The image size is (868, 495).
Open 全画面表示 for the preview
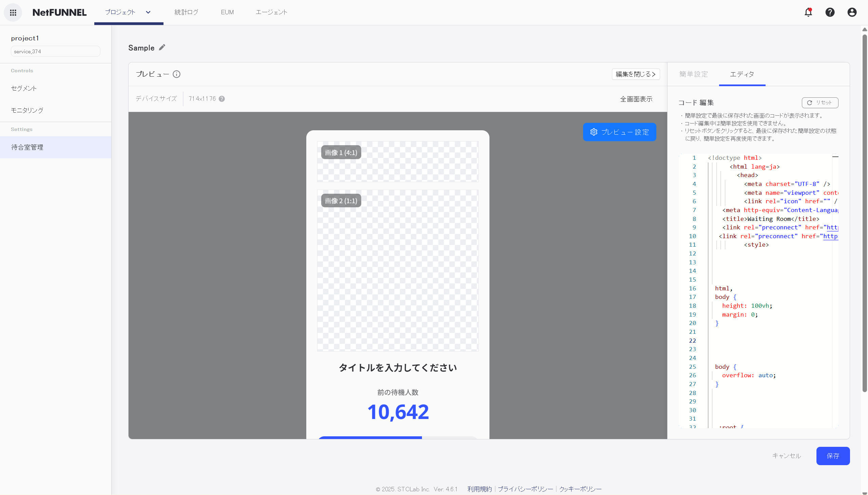(636, 99)
